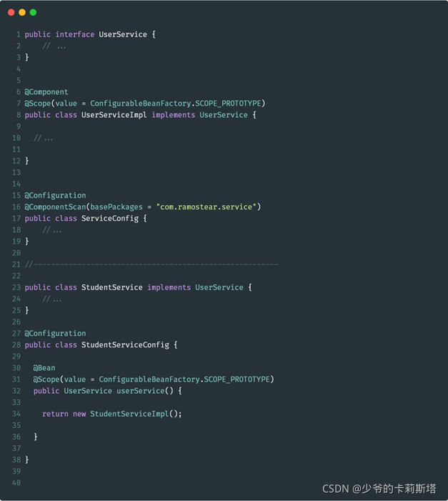The image size is (448, 501).
Task: Click the @ComponentScan annotation on line 16
Action: 55,207
